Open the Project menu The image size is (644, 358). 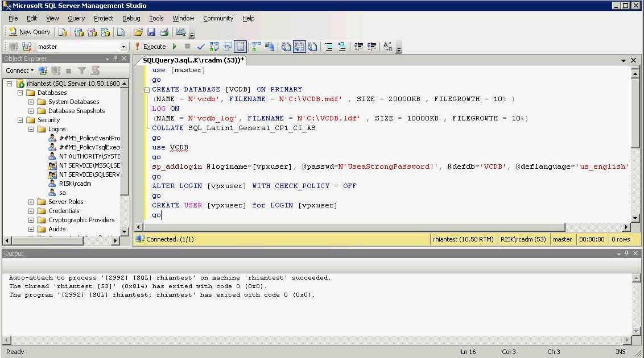[x=104, y=18]
